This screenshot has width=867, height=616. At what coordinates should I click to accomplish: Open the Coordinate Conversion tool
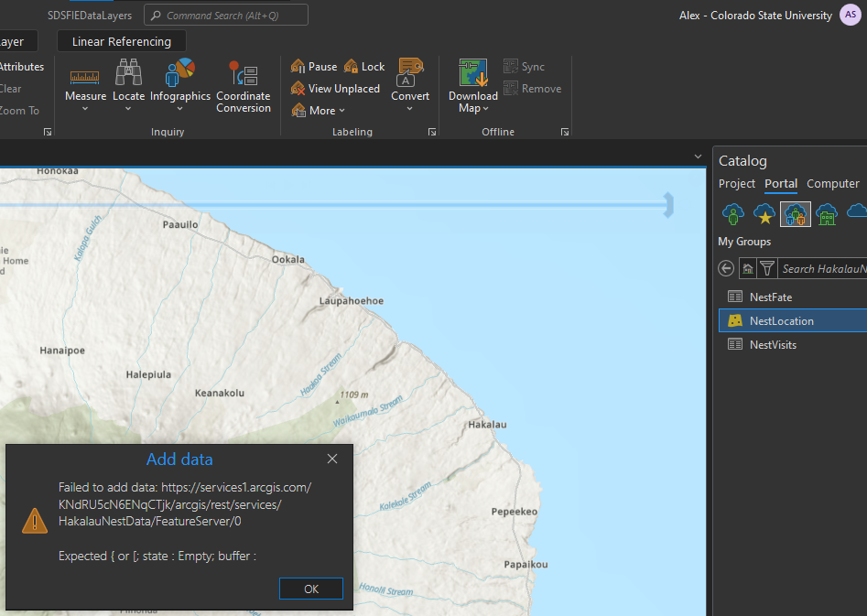[x=244, y=86]
